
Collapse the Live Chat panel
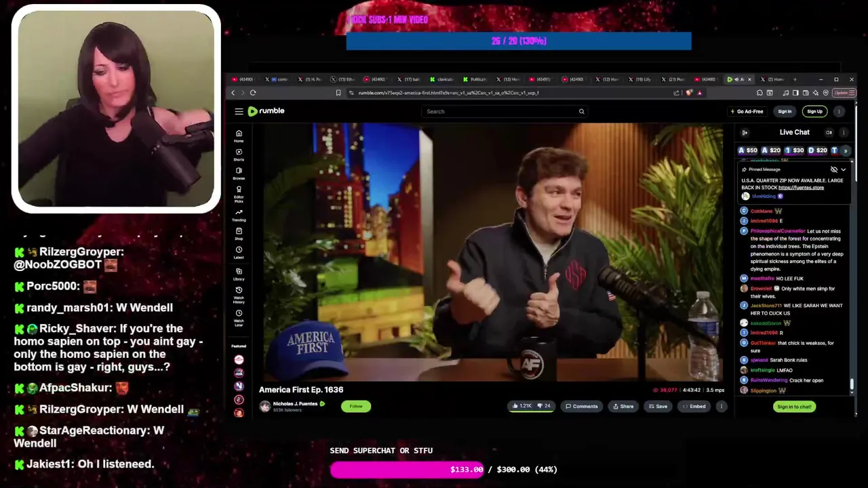coord(745,133)
